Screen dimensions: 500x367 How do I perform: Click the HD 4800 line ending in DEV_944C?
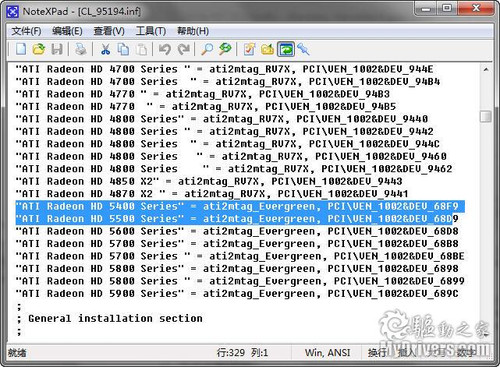click(228, 144)
